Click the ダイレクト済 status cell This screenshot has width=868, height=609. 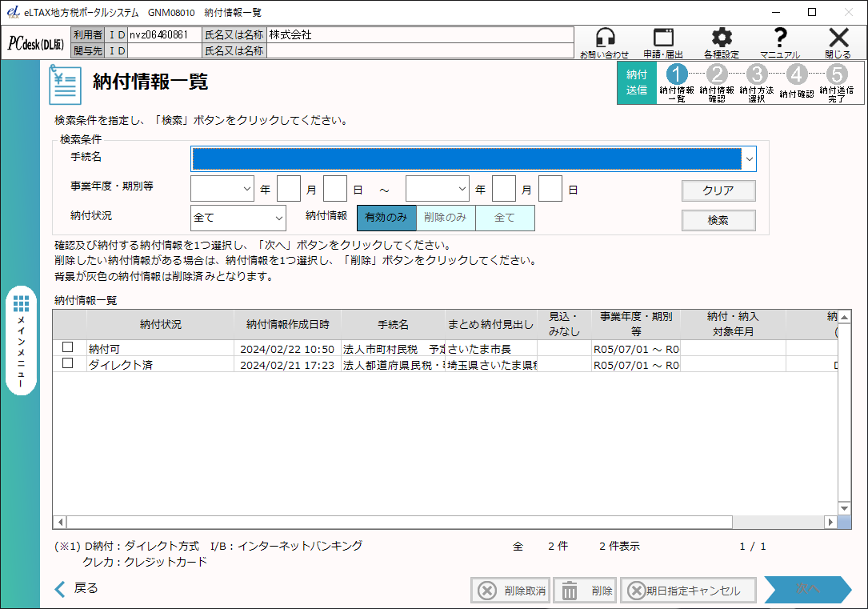point(161,365)
